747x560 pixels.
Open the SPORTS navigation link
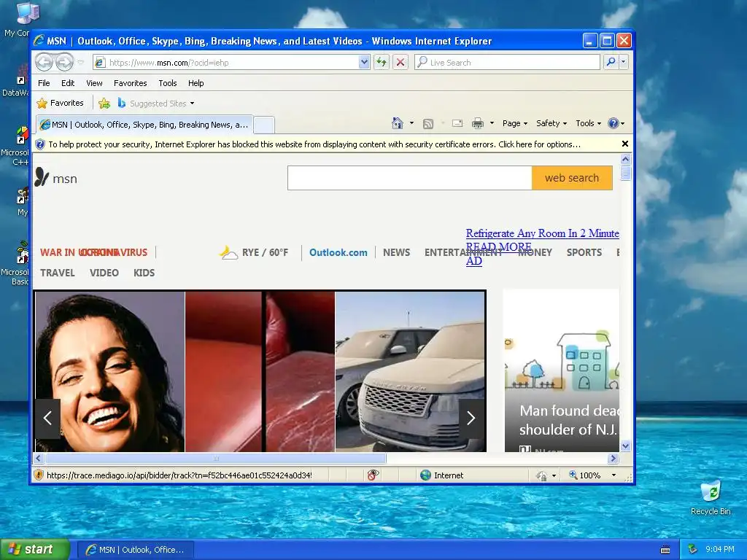point(584,252)
